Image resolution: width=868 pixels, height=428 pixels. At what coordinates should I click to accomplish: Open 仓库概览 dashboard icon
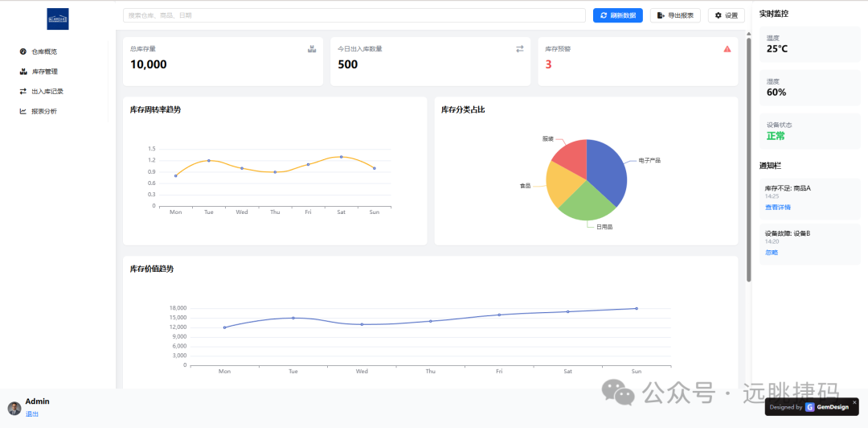pyautogui.click(x=23, y=51)
